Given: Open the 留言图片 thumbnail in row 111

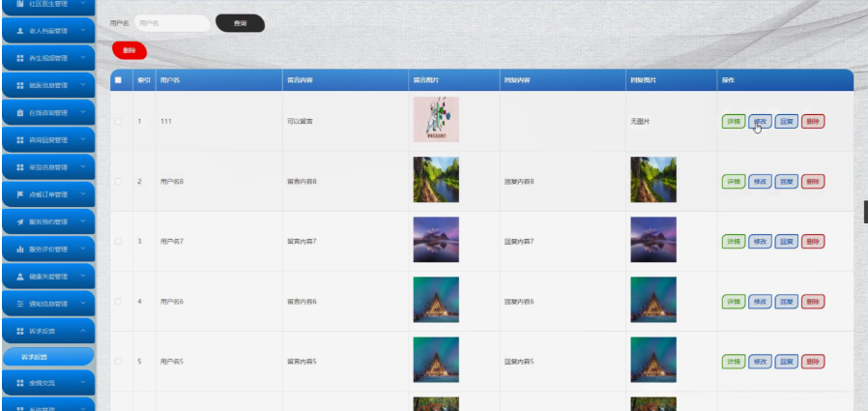Looking at the screenshot, I should pyautogui.click(x=436, y=120).
